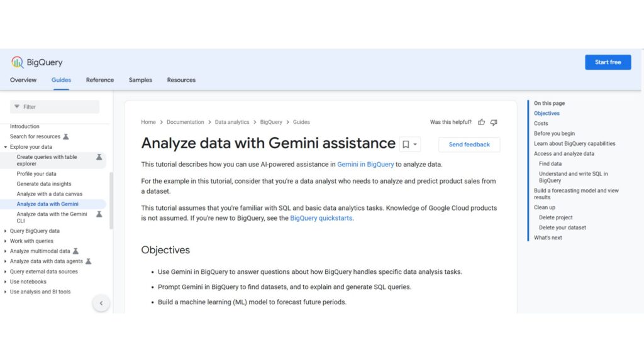This screenshot has width=644, height=362.
Task: Click the preview icon beside Search for resources
Action: pyautogui.click(x=66, y=136)
